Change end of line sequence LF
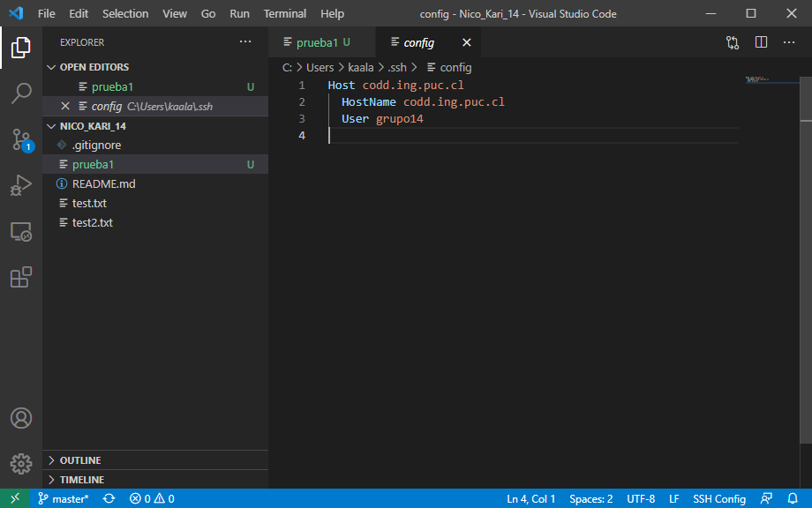 (x=673, y=498)
